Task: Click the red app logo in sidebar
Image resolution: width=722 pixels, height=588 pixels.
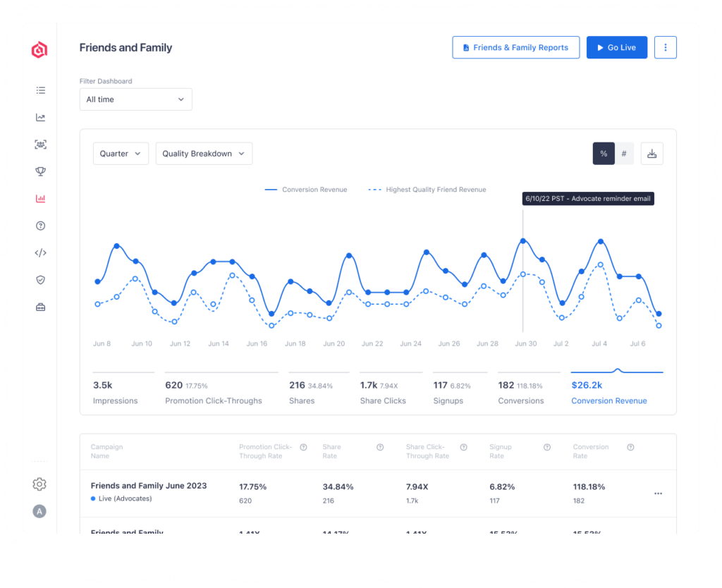Action: click(39, 50)
